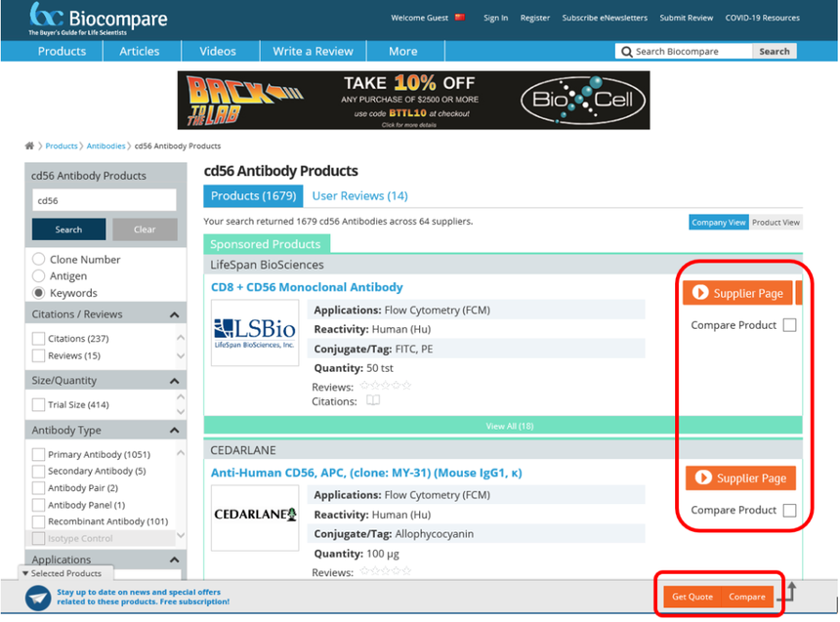Viewport: 840px width, 622px height.
Task: Click the search magnifier icon
Action: [625, 52]
